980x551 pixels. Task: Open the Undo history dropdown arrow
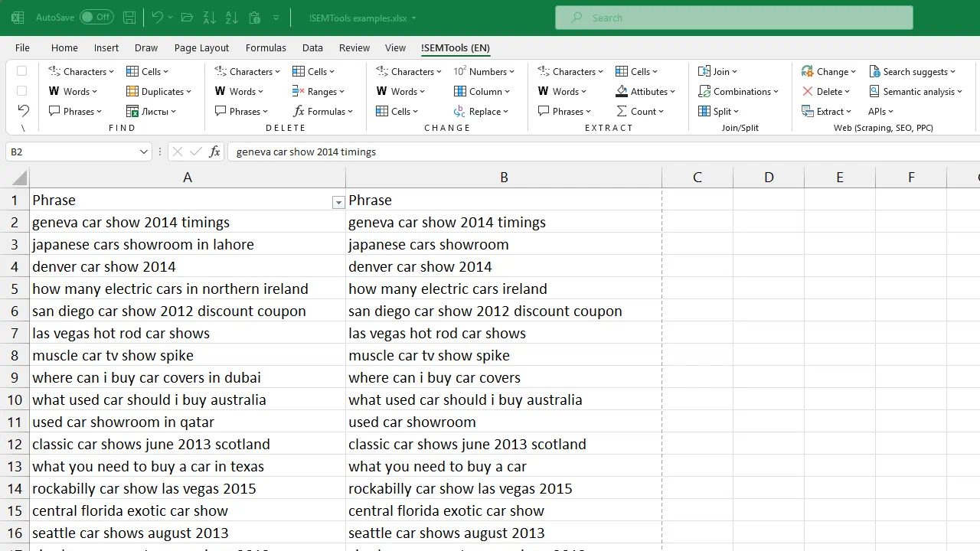170,17
